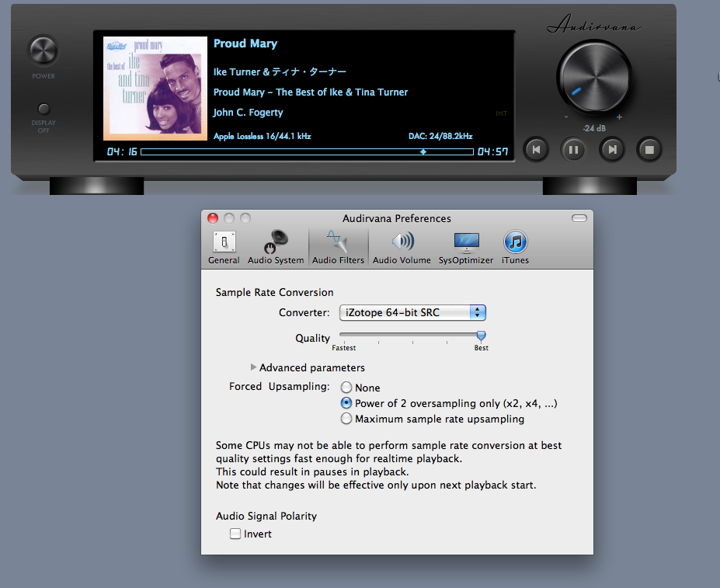This screenshot has width=720, height=588.
Task: Select Maximum sample rate upsampling option
Action: coord(346,419)
